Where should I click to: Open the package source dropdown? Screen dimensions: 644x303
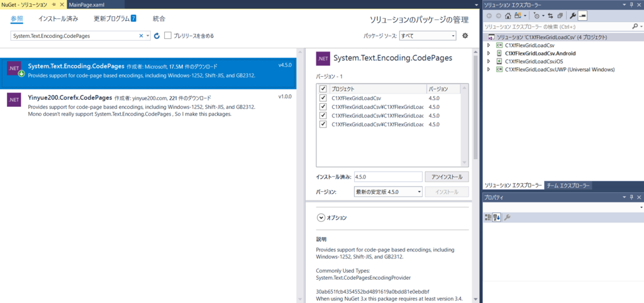(x=428, y=36)
